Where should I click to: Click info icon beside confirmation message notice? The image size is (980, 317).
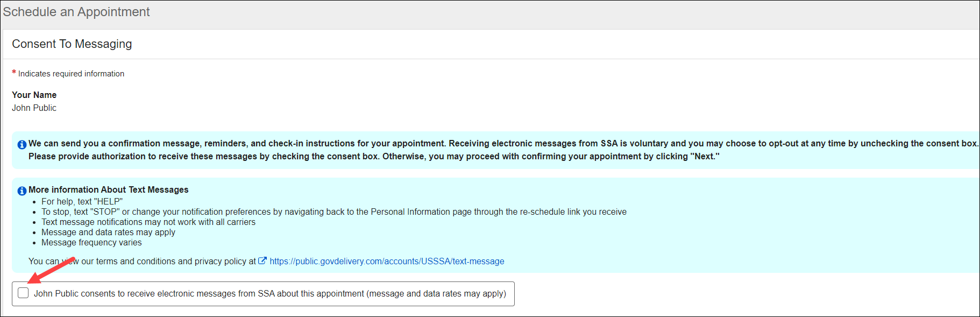click(22, 144)
